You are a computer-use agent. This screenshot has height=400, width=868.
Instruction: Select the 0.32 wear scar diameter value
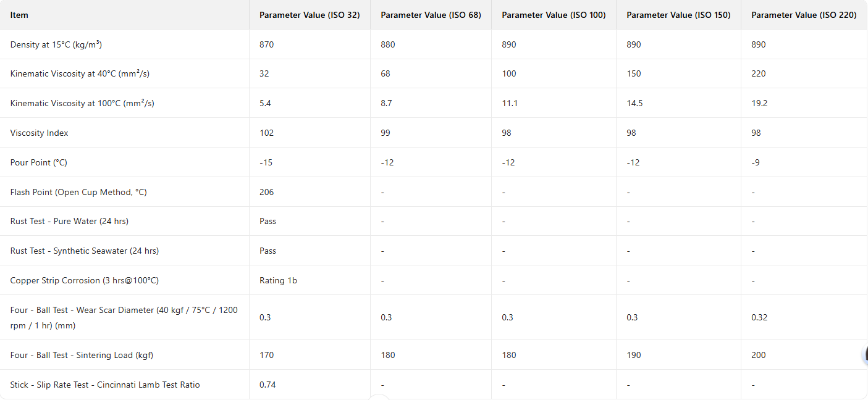759,317
